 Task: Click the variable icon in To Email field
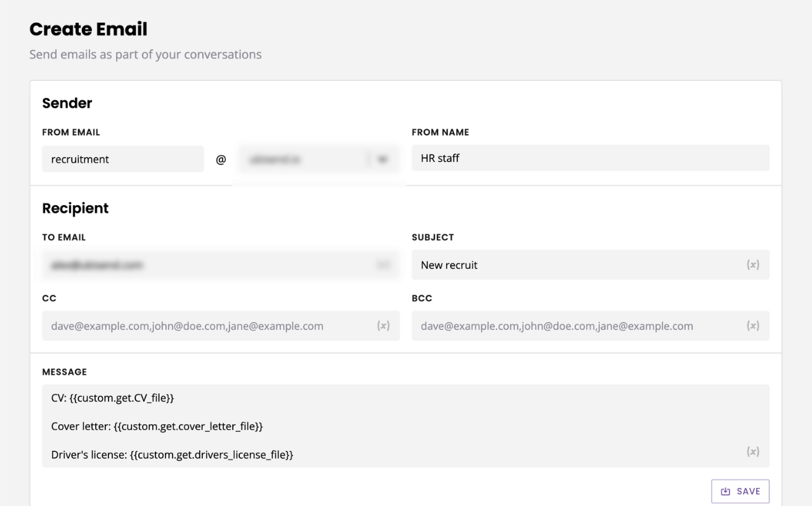coord(383,265)
